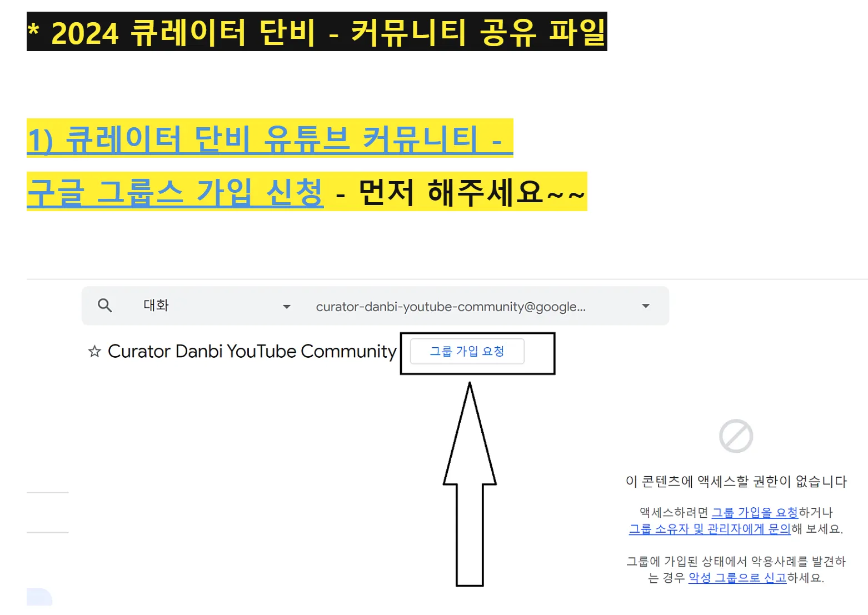Click the 악성 그룹으로 신고 report link

[x=736, y=578]
